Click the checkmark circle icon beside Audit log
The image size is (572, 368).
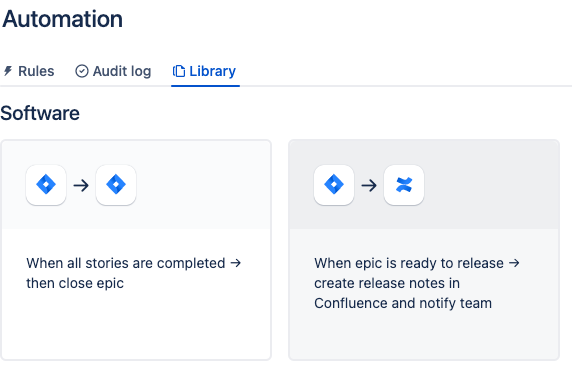click(82, 71)
